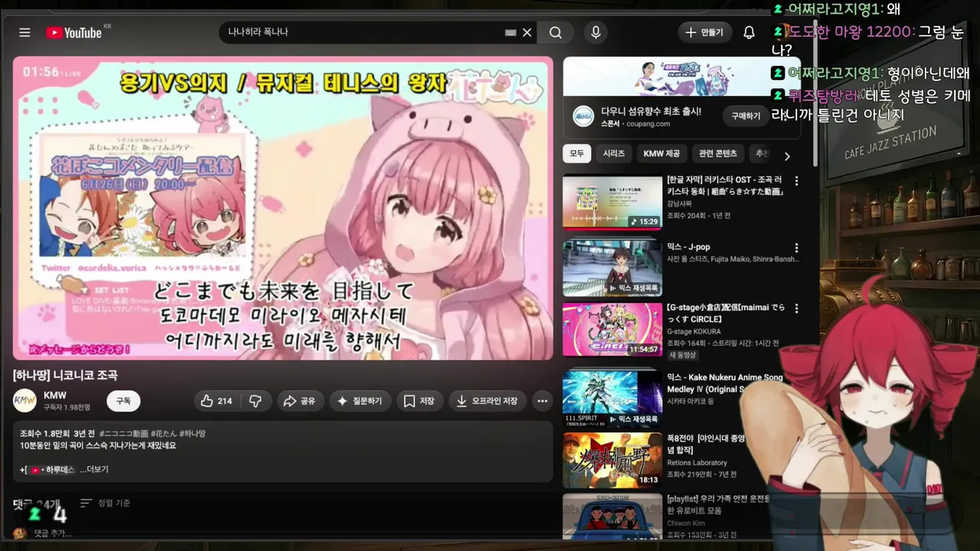980x551 pixels.
Task: Subscribe to KMW with 구독 button
Action: point(123,401)
